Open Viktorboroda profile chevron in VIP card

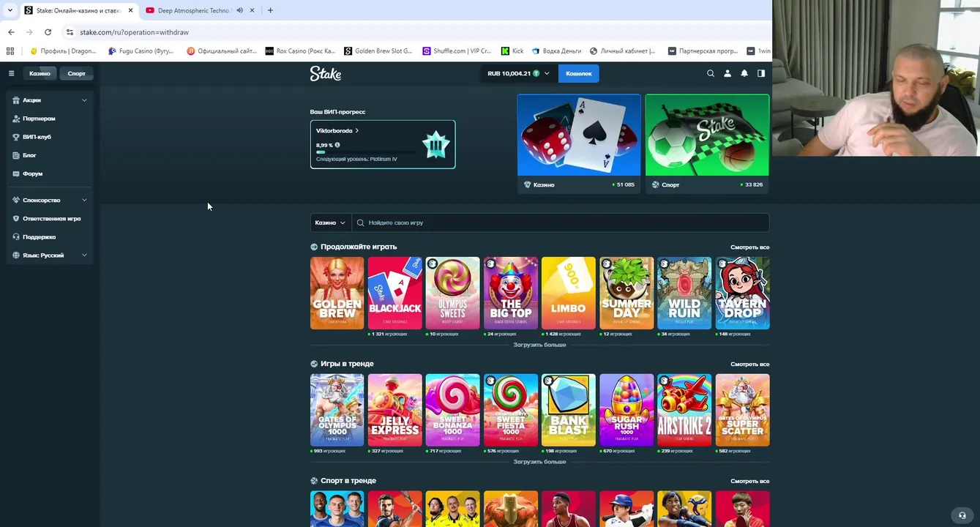coord(357,130)
